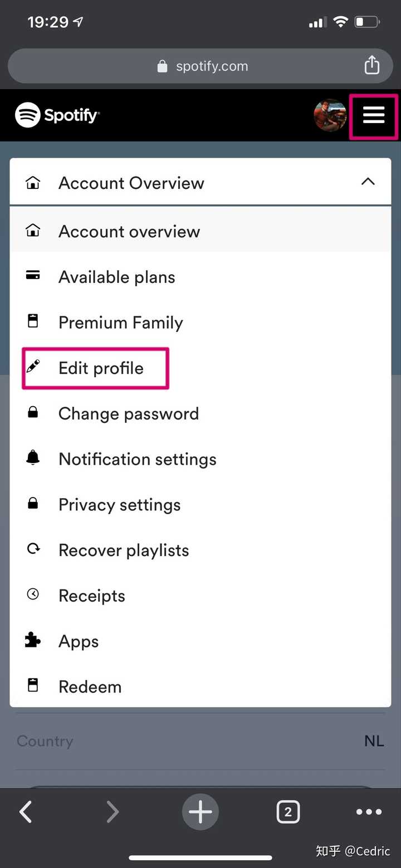Select Redeem from the menu
The image size is (401, 868).
click(x=90, y=686)
